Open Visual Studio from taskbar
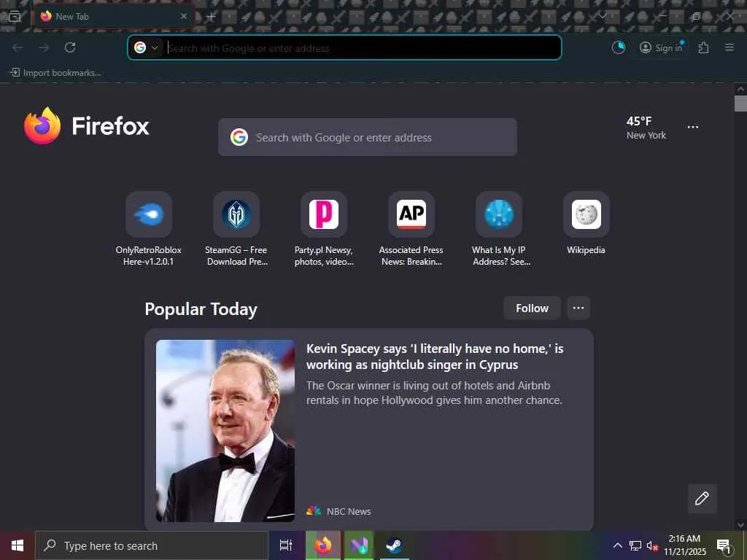Image resolution: width=747 pixels, height=560 pixels. click(359, 545)
